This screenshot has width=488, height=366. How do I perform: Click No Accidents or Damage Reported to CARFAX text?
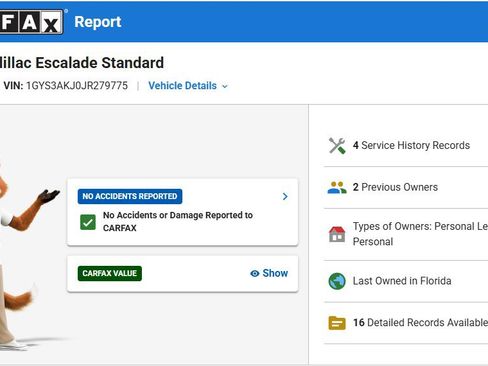pyautogui.click(x=178, y=222)
